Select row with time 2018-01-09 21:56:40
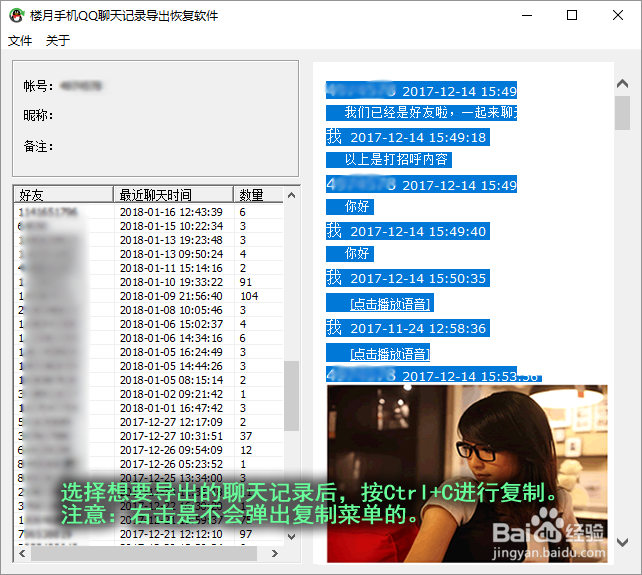This screenshot has height=575, width=642. click(149, 296)
